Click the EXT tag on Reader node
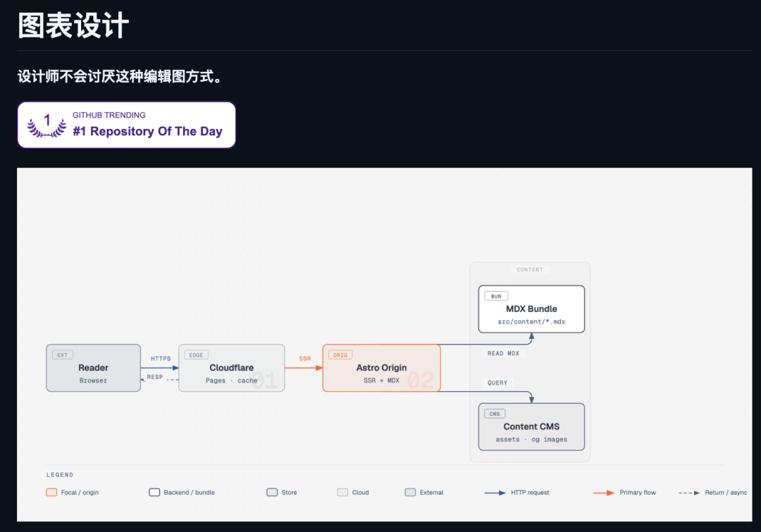This screenshot has height=532, width=761. pos(62,355)
